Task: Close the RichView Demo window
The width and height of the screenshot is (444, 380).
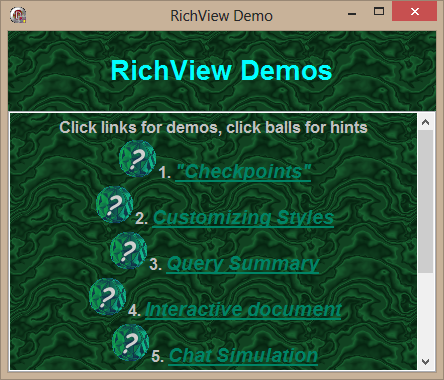Action: pos(414,12)
